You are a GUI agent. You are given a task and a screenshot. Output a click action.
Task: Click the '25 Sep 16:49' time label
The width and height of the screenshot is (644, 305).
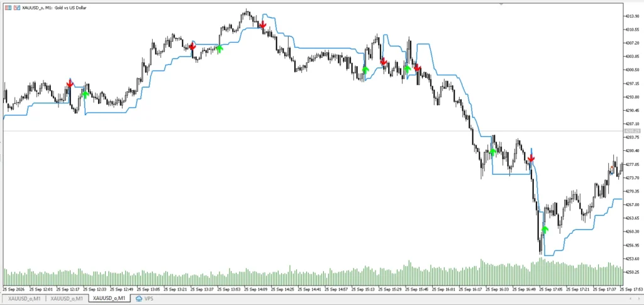pos(524,289)
